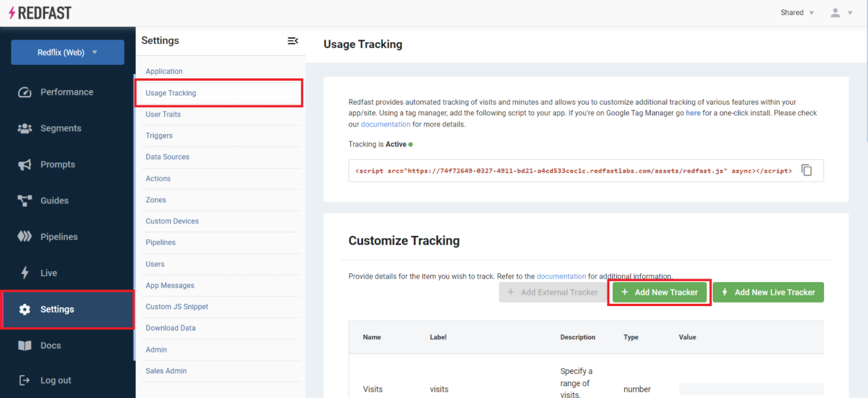
Task: Click Add External Tracker button
Action: [553, 292]
